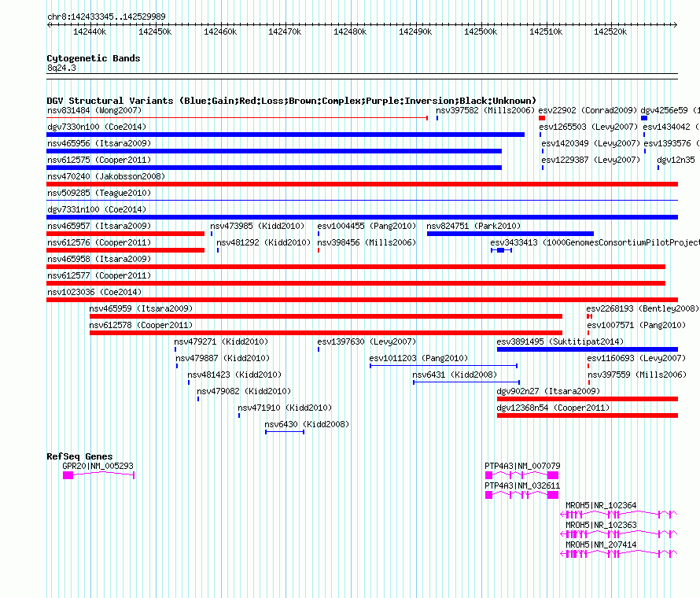The width and height of the screenshot is (700, 598).
Task: Click the dgv12n35 variant label
Action: click(676, 160)
